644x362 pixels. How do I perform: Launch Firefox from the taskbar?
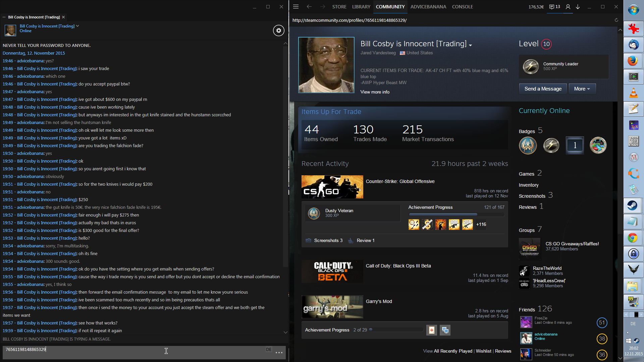(x=633, y=61)
